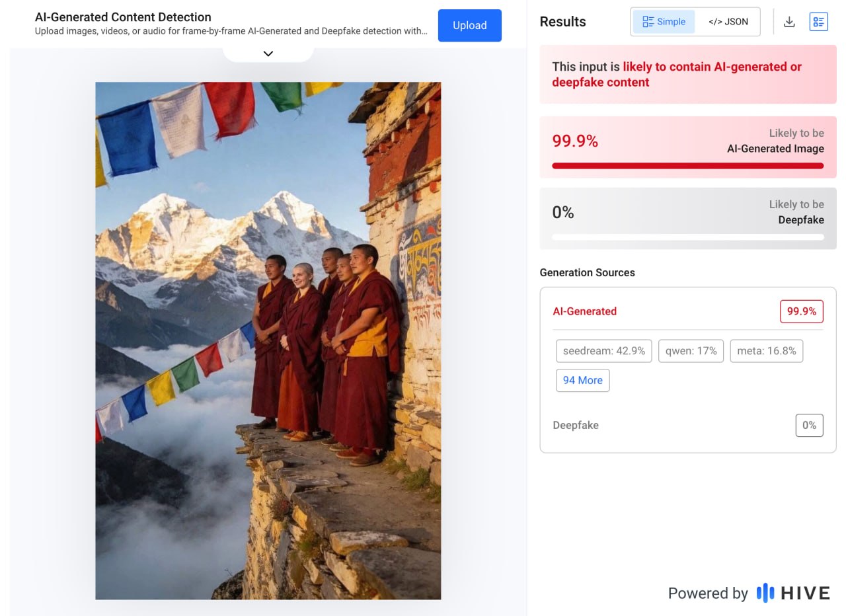
Task: Select the seedream: 42.9% source chip
Action: (603, 351)
